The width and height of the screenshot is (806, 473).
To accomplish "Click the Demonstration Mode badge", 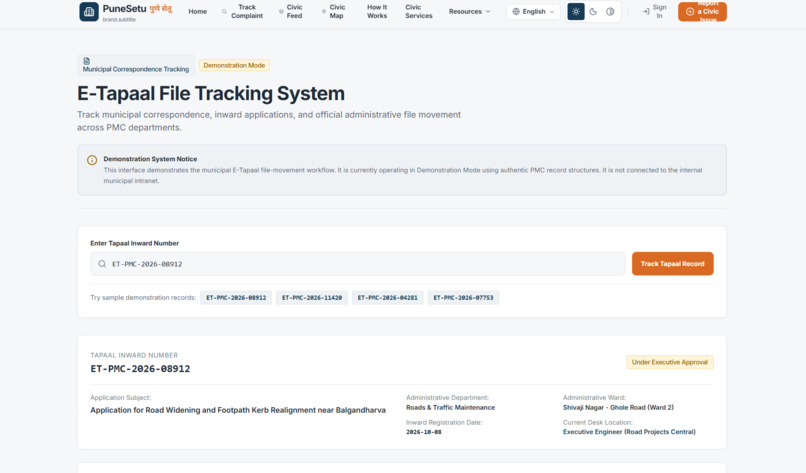I will pos(234,65).
